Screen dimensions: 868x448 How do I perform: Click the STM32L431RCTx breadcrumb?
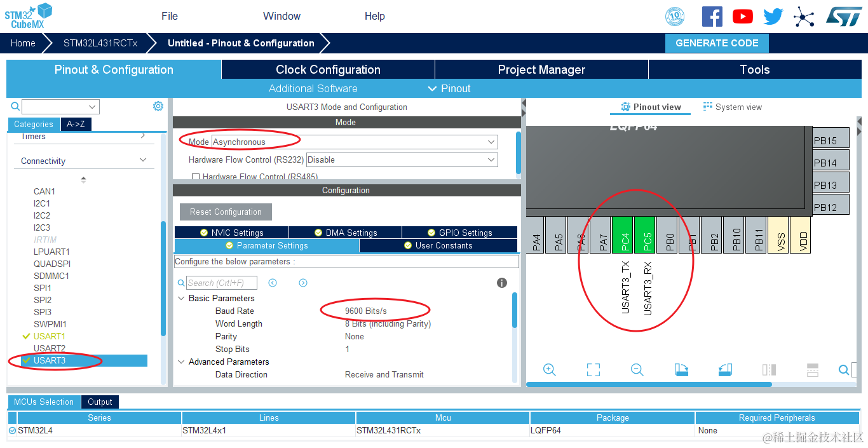(100, 43)
